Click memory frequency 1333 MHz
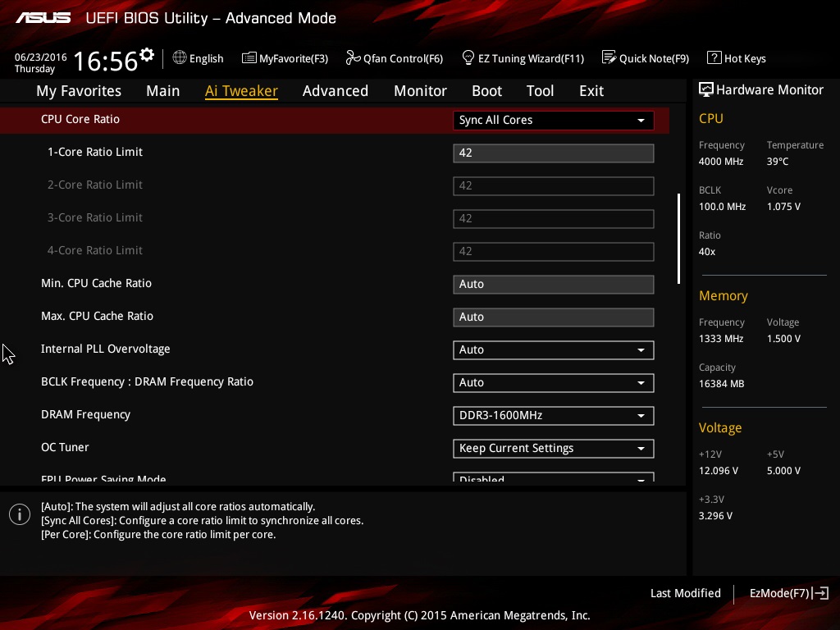Viewport: 840px width, 630px height. 721,339
